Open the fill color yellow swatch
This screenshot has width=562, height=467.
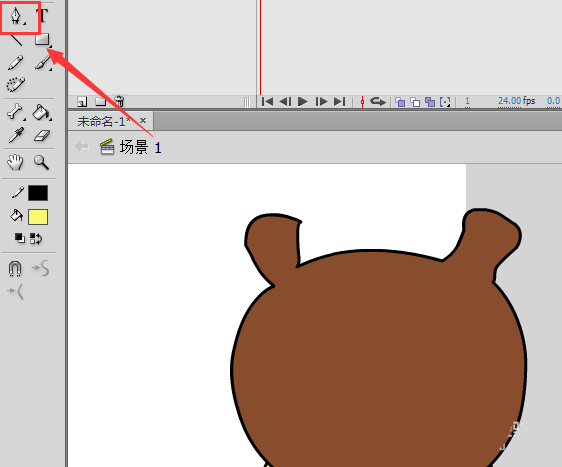click(38, 217)
